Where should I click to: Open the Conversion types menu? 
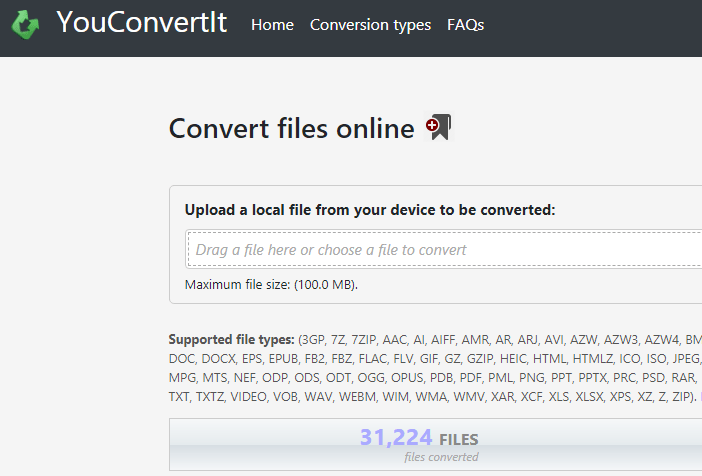click(370, 25)
